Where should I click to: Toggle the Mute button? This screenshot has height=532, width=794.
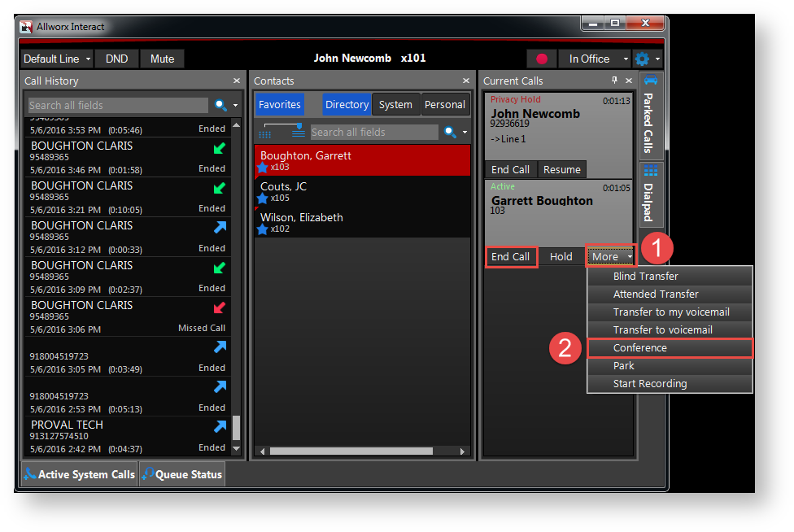point(162,59)
